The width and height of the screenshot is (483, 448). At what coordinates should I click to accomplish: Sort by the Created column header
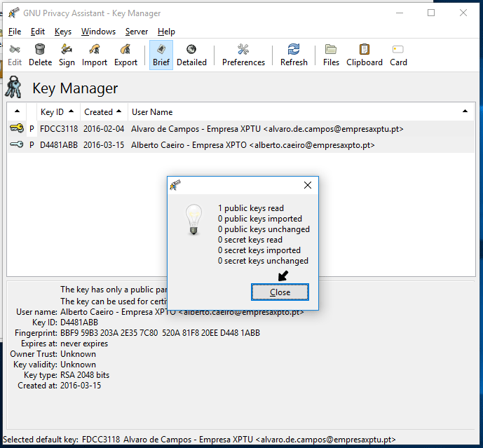click(104, 112)
